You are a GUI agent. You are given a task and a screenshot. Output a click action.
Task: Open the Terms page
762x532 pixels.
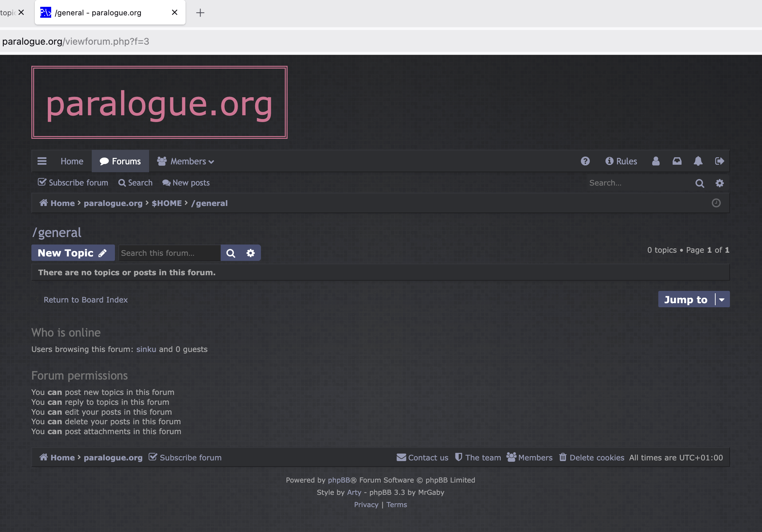(x=397, y=505)
